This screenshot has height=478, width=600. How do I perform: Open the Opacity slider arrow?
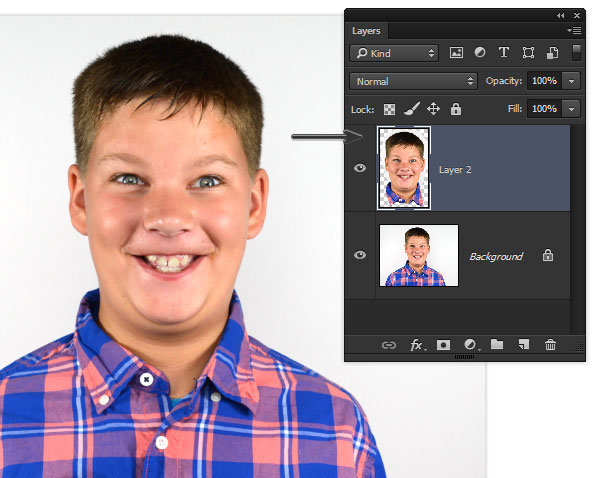click(x=571, y=81)
